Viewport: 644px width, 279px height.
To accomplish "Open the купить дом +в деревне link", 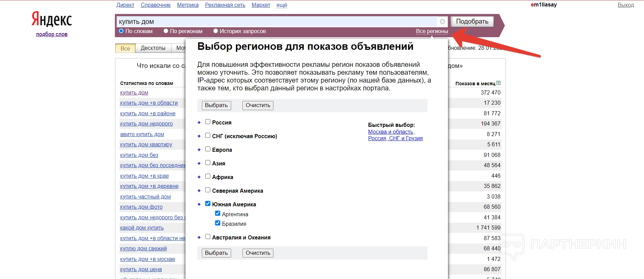I will tap(149, 186).
